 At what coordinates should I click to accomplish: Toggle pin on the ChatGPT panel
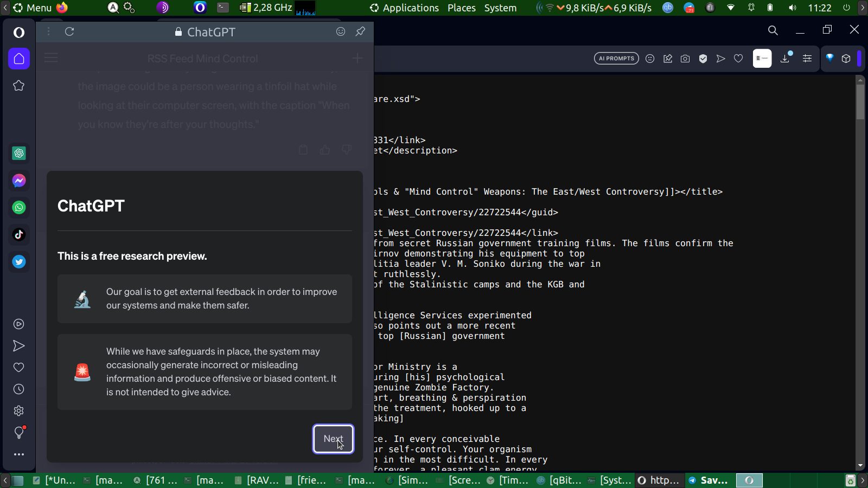tap(360, 31)
